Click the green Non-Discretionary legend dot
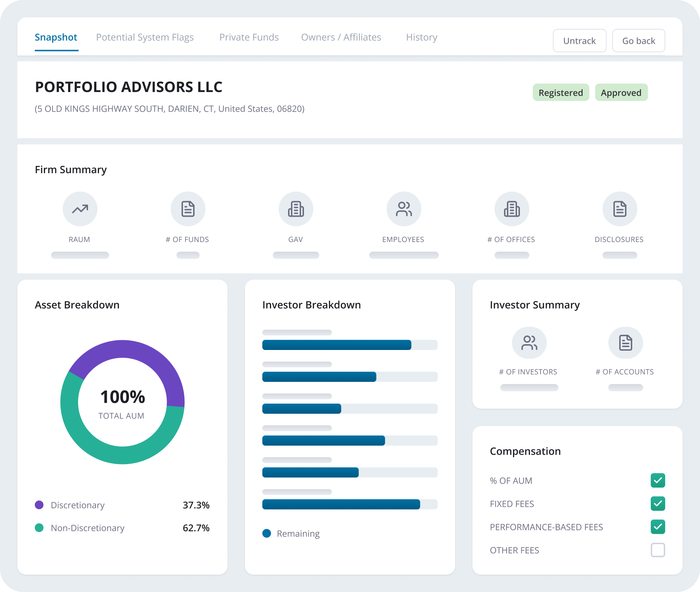The image size is (700, 592). (x=39, y=528)
